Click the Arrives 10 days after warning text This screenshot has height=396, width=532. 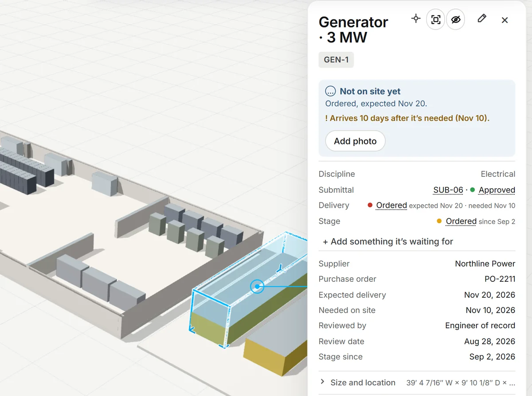[407, 118]
